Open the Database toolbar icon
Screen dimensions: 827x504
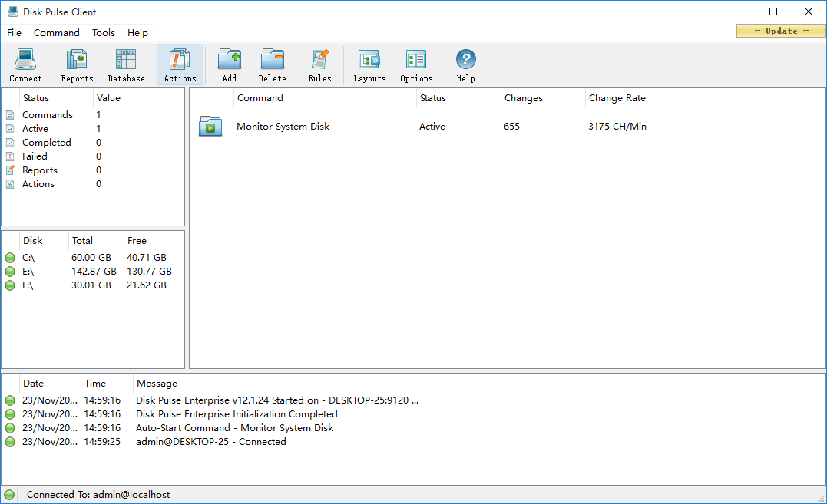126,60
